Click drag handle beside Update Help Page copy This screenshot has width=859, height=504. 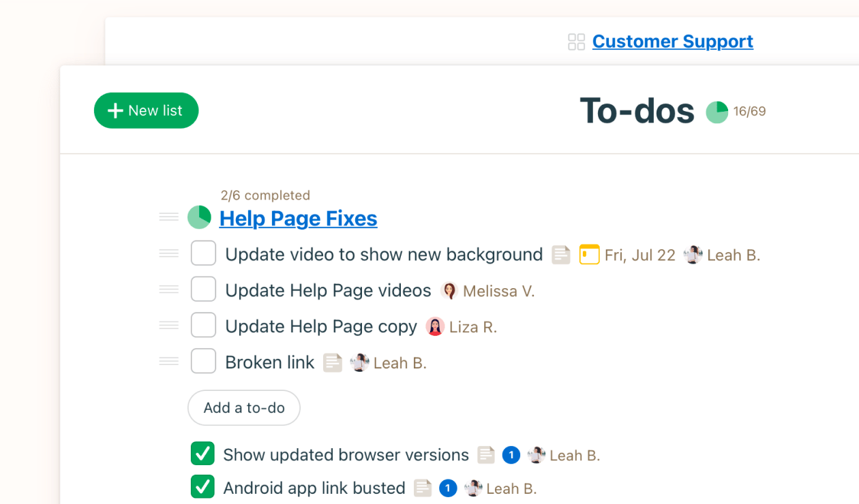tap(168, 326)
